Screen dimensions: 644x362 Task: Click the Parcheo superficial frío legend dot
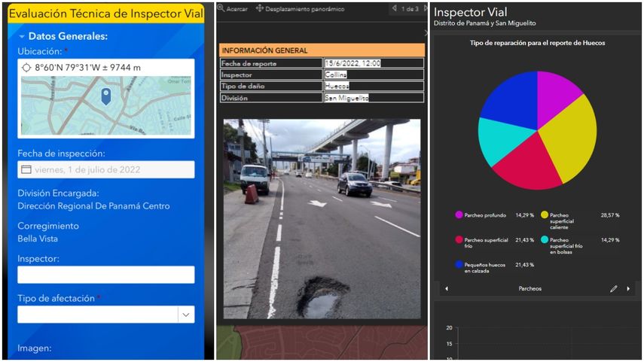459,239
